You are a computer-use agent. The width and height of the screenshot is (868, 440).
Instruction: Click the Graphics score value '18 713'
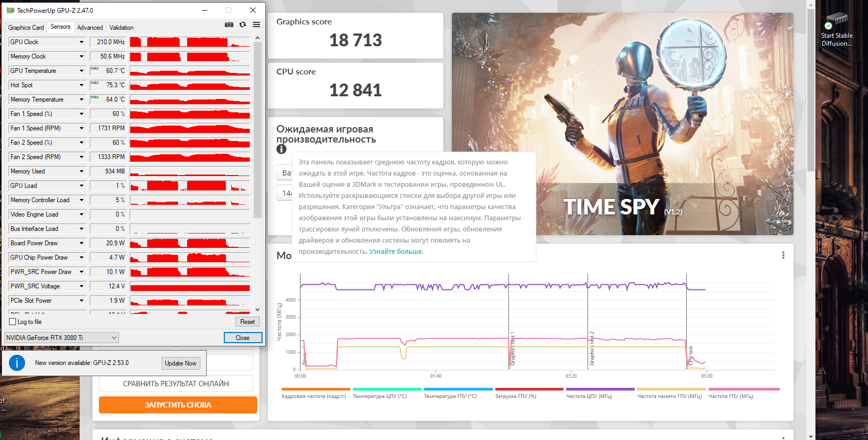pyautogui.click(x=356, y=40)
